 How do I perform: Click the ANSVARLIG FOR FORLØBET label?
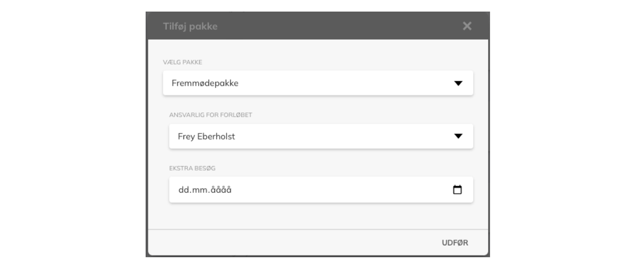click(x=211, y=115)
